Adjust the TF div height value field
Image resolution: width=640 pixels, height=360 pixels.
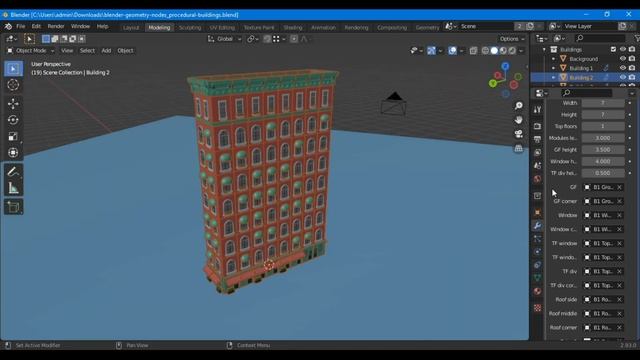coord(602,173)
